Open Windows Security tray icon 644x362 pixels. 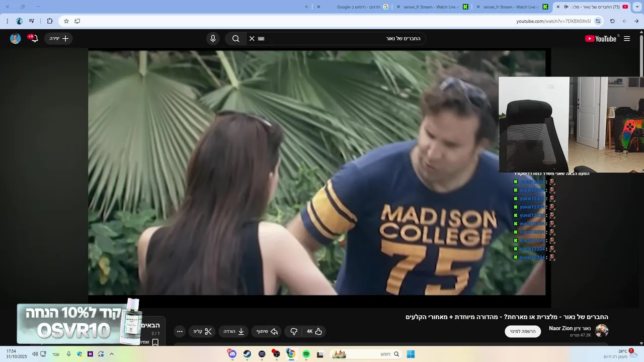click(79, 354)
